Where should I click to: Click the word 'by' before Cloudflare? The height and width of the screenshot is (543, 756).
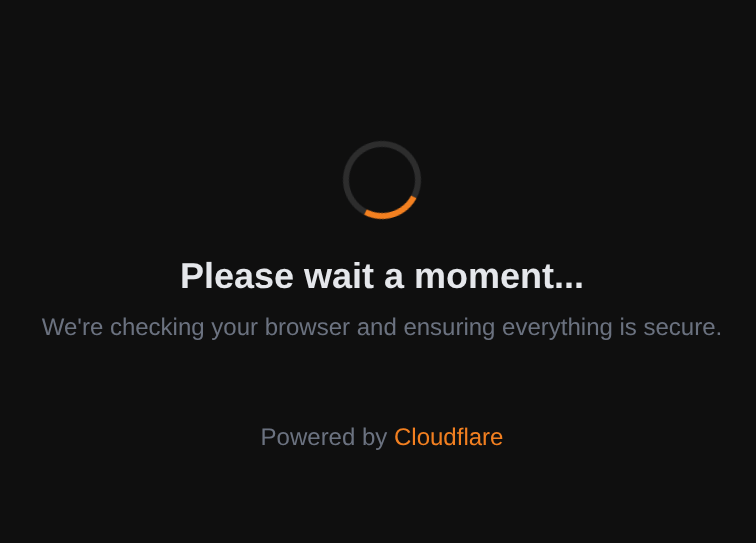click(375, 438)
